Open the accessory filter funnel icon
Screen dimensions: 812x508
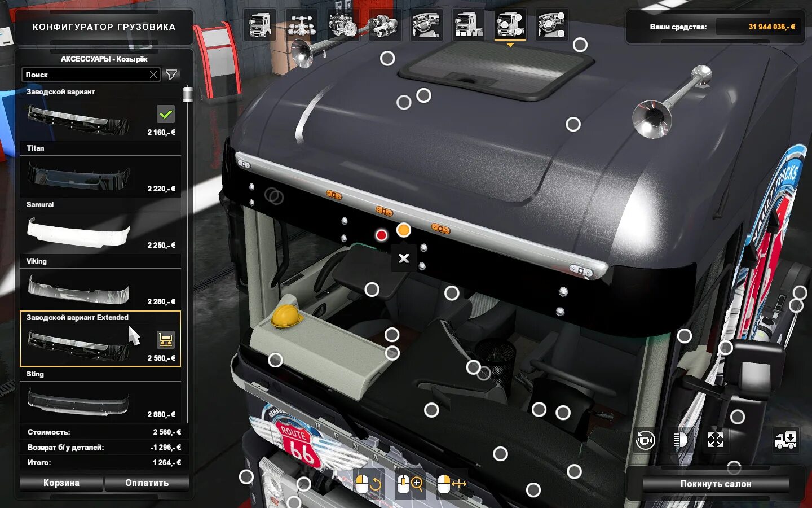(171, 75)
